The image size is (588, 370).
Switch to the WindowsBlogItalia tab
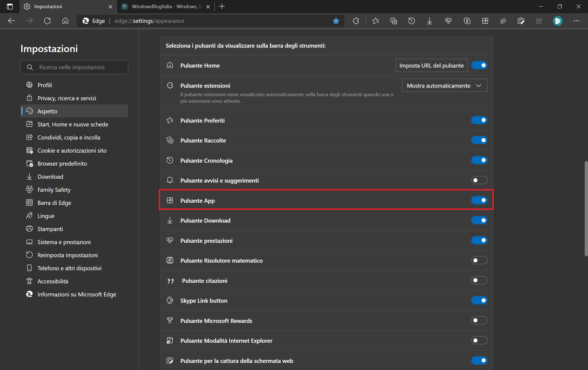point(166,7)
